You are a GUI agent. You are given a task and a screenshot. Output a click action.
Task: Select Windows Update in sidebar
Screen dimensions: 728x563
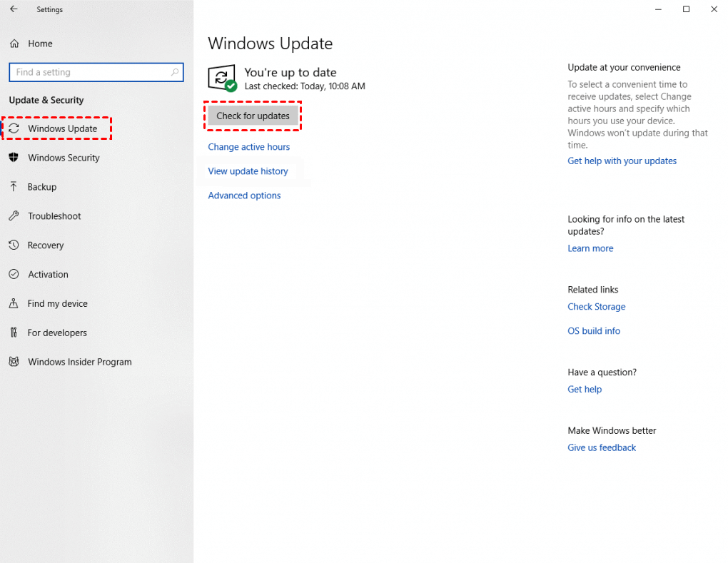[62, 128]
